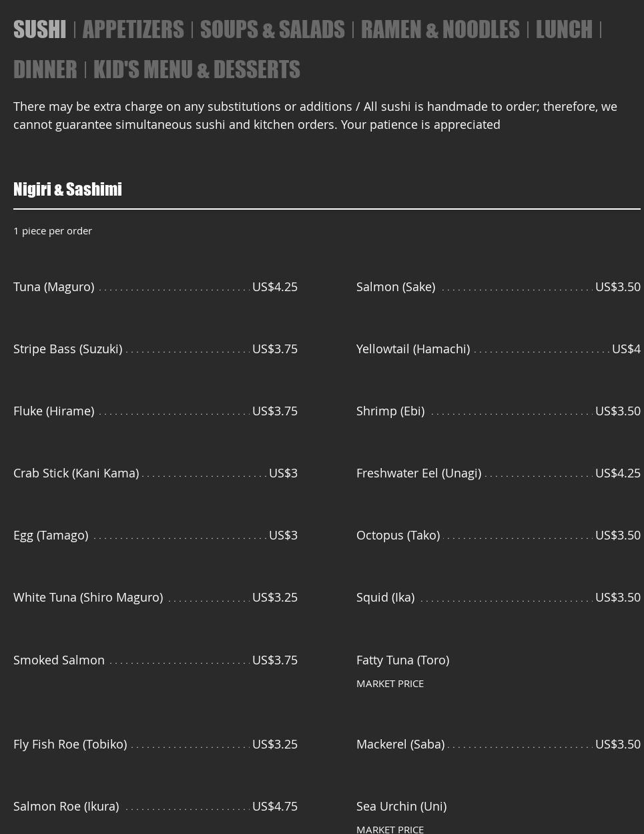Click the Tuna (Maguro) item
The width and height of the screenshot is (644, 834).
54,286
